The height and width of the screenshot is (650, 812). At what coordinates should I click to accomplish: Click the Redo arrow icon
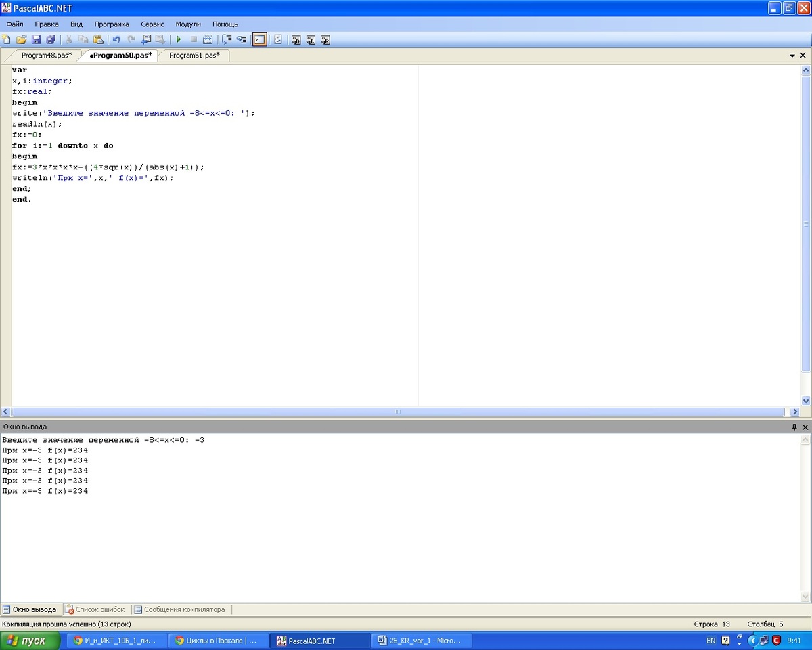[x=131, y=39]
